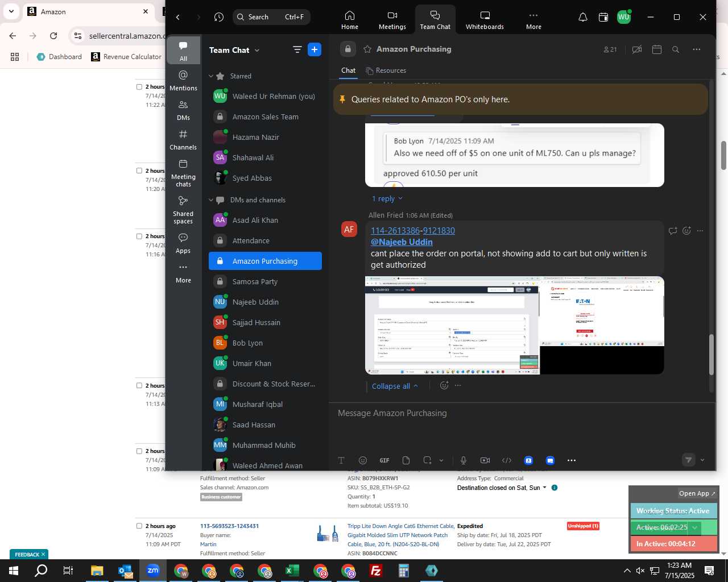View the 21 channel members

(x=610, y=49)
